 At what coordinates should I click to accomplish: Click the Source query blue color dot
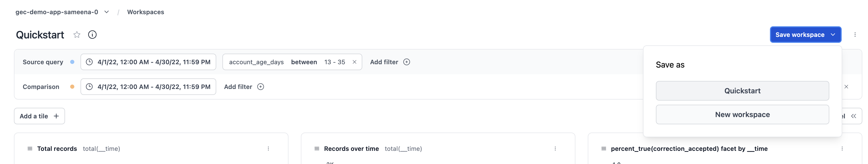coord(72,62)
